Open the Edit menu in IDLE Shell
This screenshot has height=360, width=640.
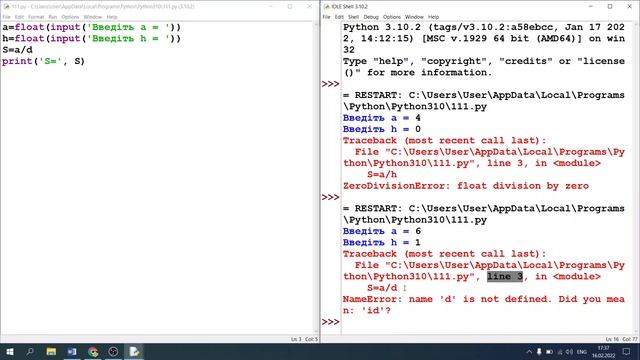point(339,17)
